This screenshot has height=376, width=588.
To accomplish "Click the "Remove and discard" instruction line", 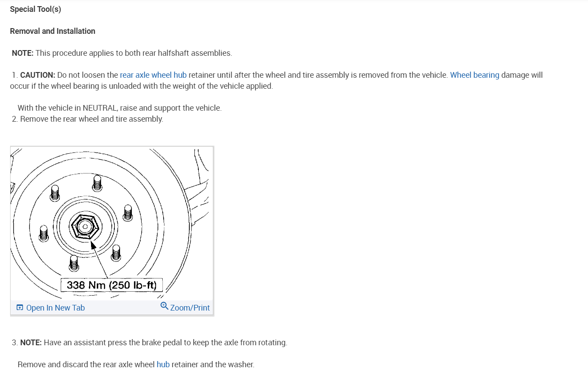I will pos(135,365).
